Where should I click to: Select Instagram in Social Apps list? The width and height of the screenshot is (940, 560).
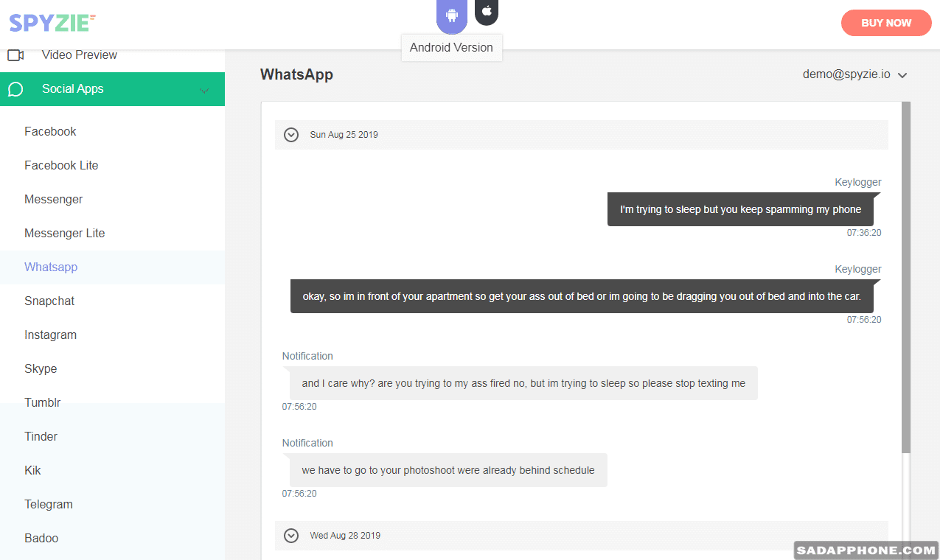tap(50, 335)
